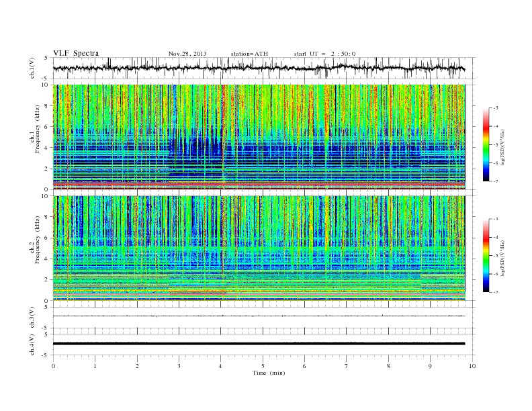Click the time axis tick label "10"
The width and height of the screenshot is (532, 411).
(472, 366)
